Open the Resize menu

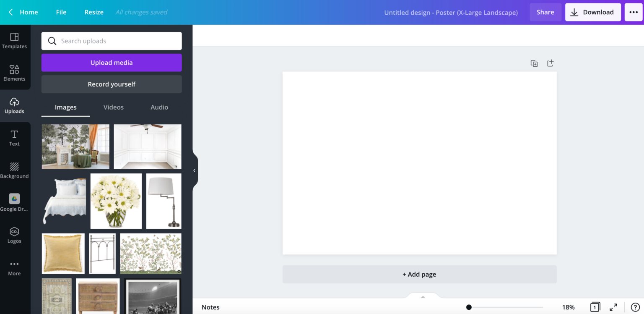click(x=94, y=12)
